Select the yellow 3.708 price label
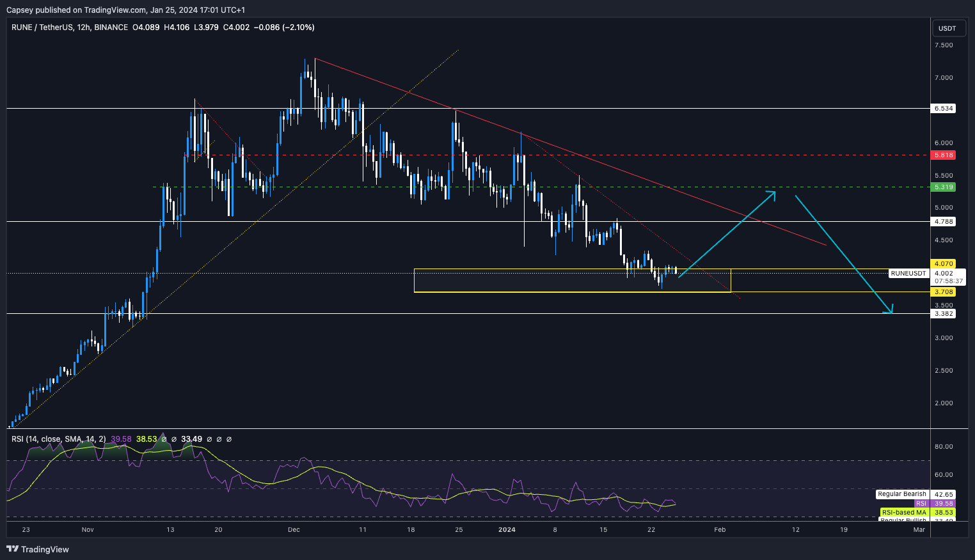975x560 pixels. click(944, 292)
